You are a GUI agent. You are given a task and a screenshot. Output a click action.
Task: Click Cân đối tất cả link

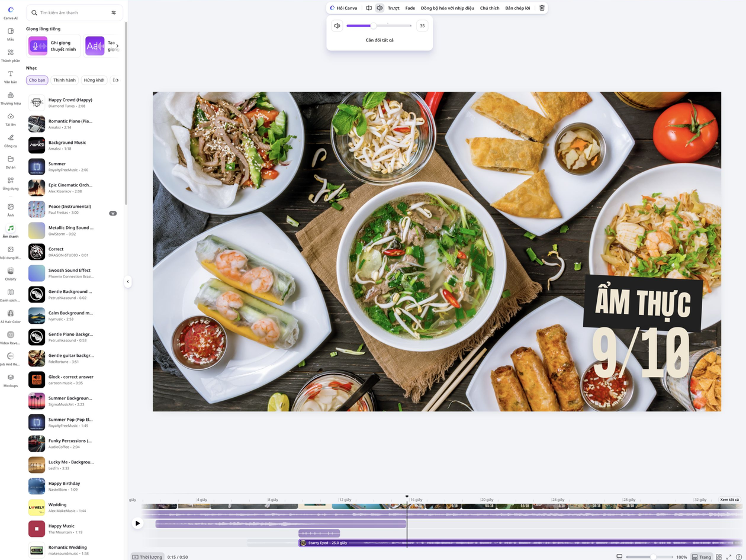tap(380, 40)
